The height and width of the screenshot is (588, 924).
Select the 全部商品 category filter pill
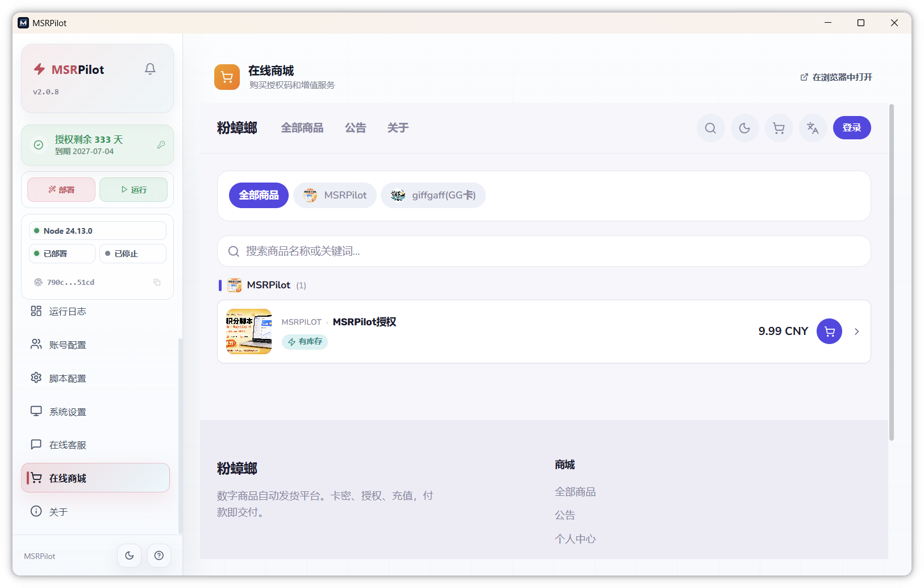coord(259,195)
